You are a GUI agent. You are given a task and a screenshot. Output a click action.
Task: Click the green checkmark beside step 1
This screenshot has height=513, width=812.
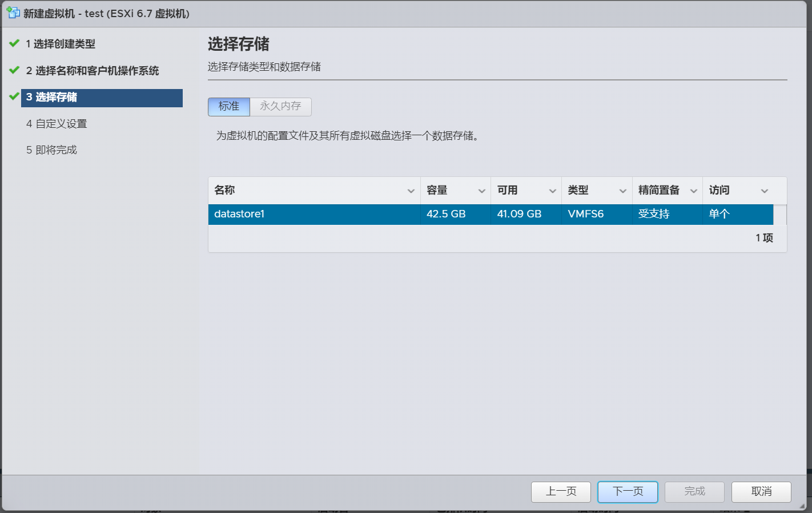click(14, 43)
